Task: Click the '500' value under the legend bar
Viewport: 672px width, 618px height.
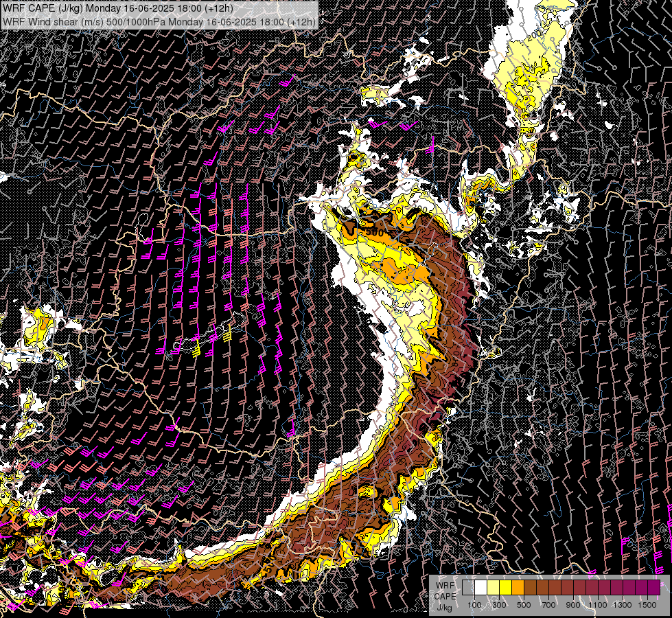Action: (524, 605)
